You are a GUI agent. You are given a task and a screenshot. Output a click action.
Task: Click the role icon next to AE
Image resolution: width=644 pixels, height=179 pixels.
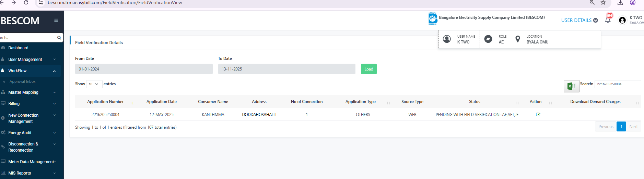click(x=488, y=39)
